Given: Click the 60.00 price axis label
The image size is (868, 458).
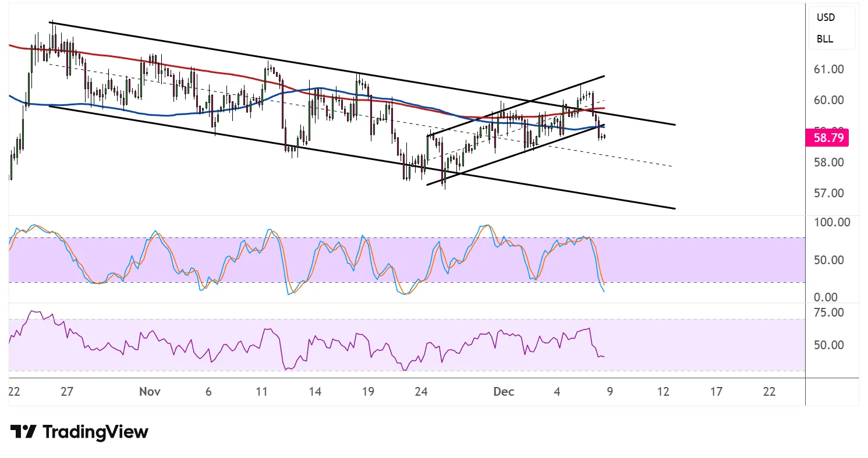Looking at the screenshot, I should [828, 100].
